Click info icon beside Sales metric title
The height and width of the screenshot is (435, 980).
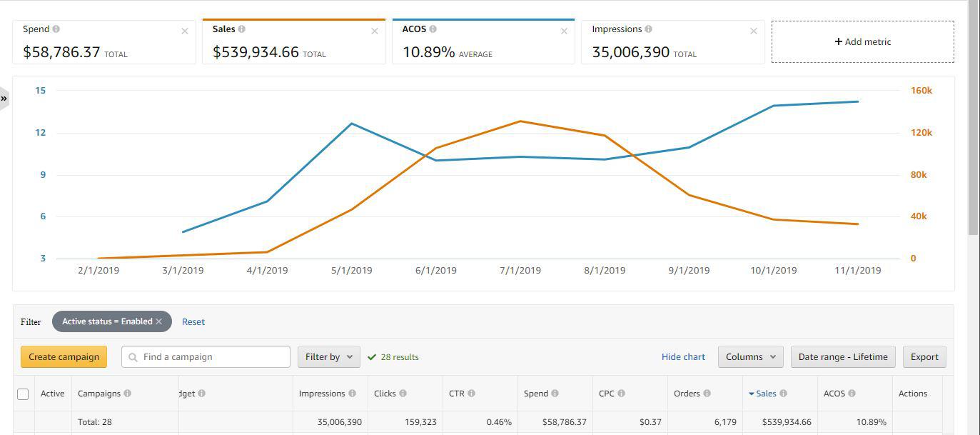pos(241,29)
